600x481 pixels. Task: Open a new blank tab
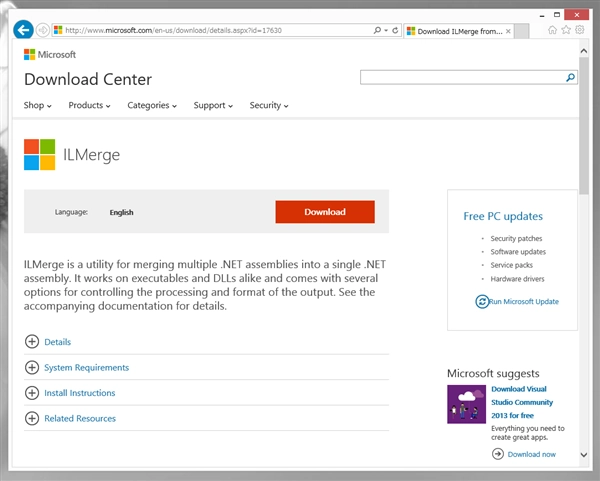522,31
